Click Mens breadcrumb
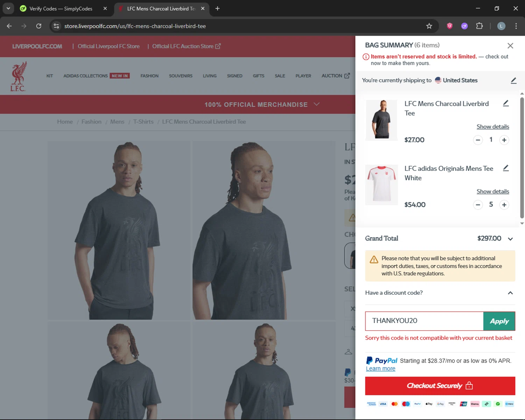The width and height of the screenshot is (525, 420). tap(117, 122)
